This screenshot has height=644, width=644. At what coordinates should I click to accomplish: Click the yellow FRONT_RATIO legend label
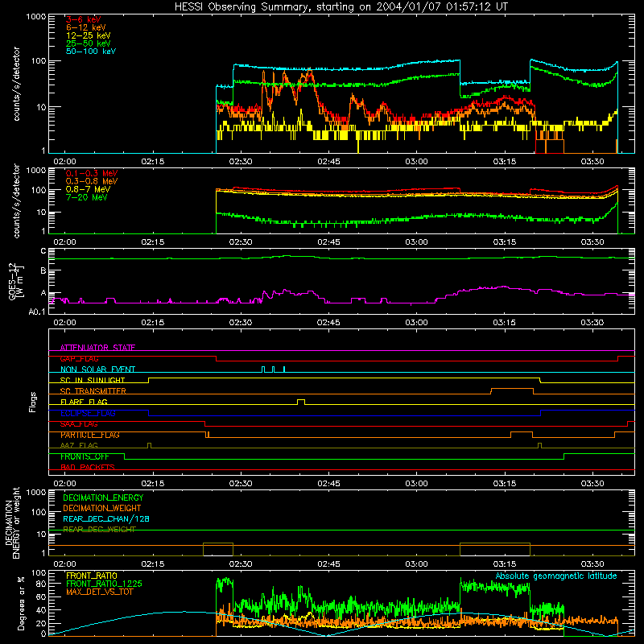(92, 576)
